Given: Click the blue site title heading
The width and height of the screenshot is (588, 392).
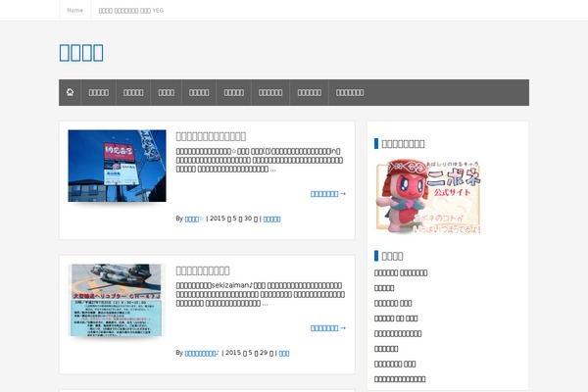Looking at the screenshot, I should click(x=81, y=53).
